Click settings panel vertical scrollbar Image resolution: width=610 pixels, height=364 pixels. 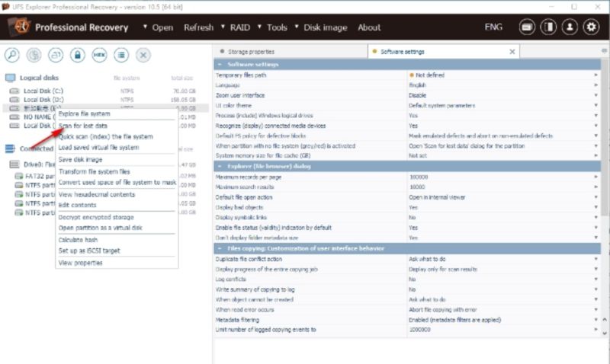(605, 138)
